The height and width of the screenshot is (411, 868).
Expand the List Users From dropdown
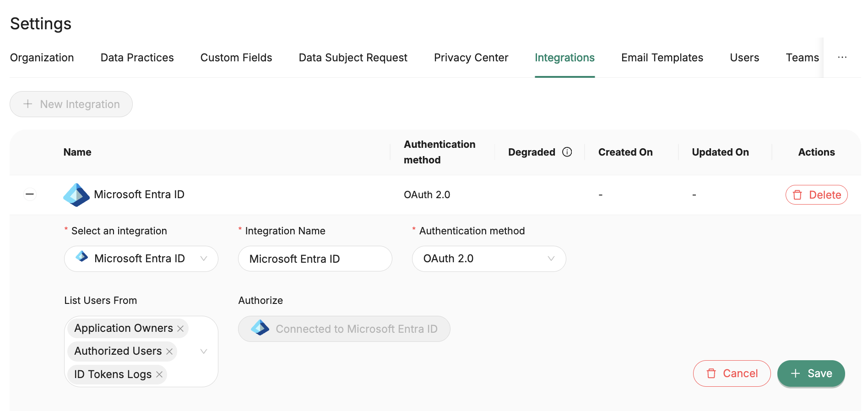point(204,352)
